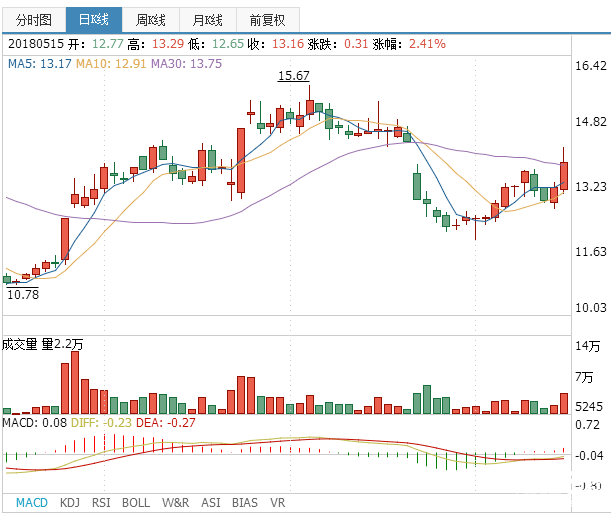Screen dimensions: 611x513
Task: Click the 7万 volume axis label
Action: pyautogui.click(x=584, y=377)
